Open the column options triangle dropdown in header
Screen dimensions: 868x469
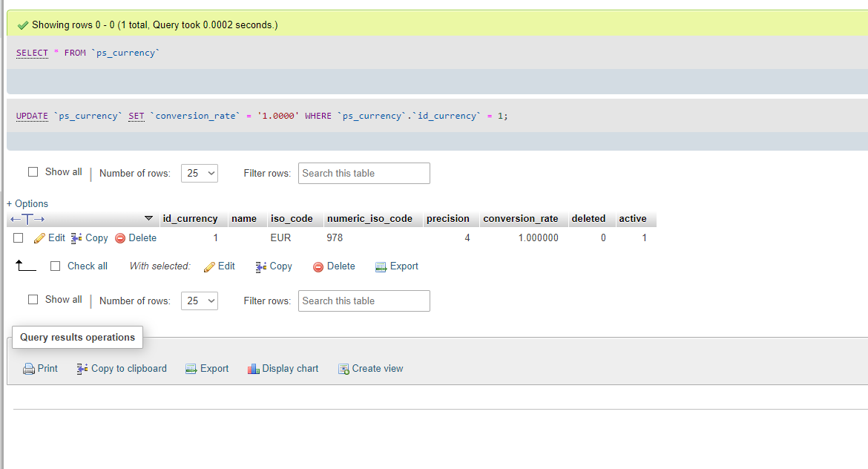(x=148, y=218)
